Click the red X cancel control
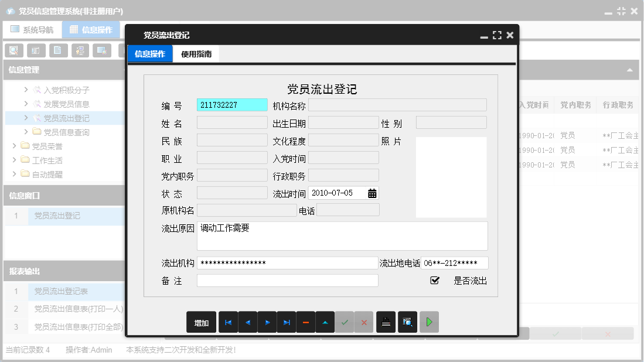Screen dimensions: 644x362 tap(364, 322)
